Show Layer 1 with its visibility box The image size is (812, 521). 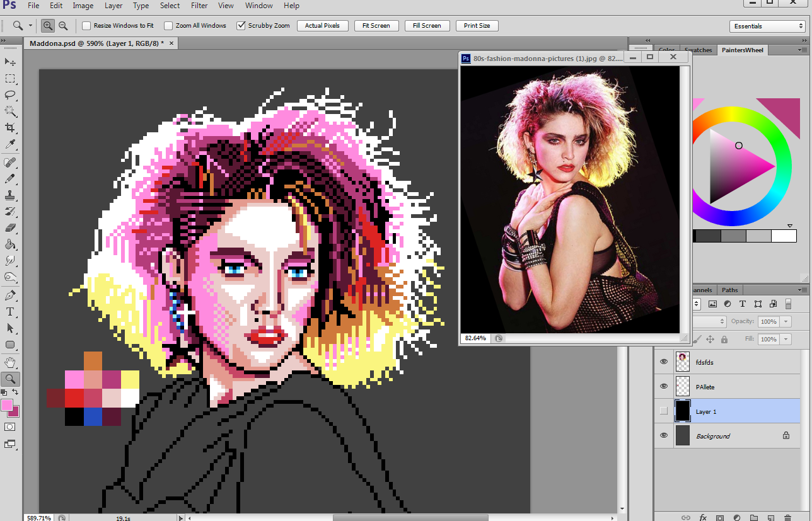click(x=663, y=411)
